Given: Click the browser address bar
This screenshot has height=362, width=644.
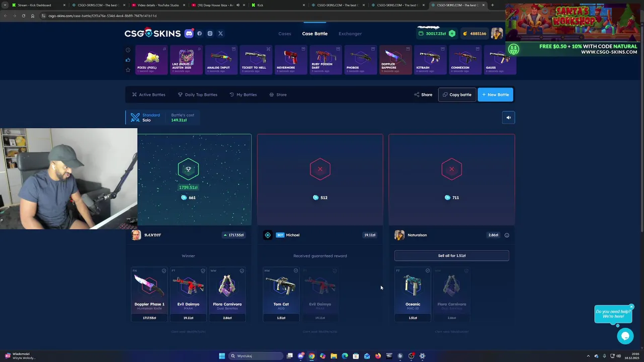Looking at the screenshot, I should point(272,16).
